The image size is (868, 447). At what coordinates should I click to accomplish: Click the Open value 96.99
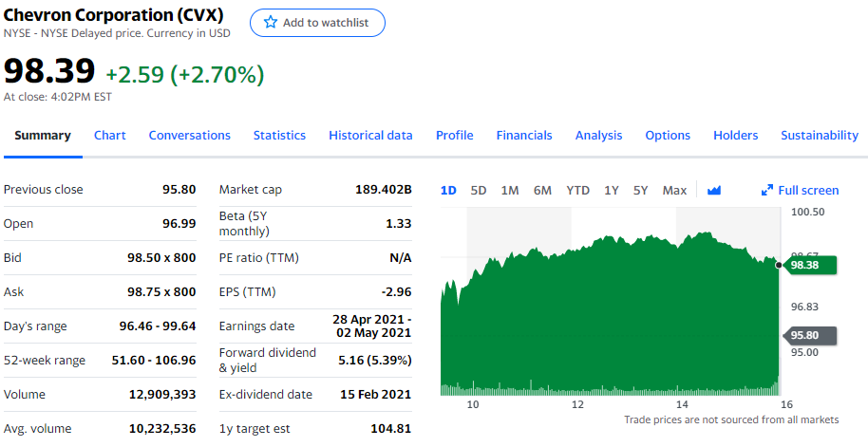pos(179,224)
